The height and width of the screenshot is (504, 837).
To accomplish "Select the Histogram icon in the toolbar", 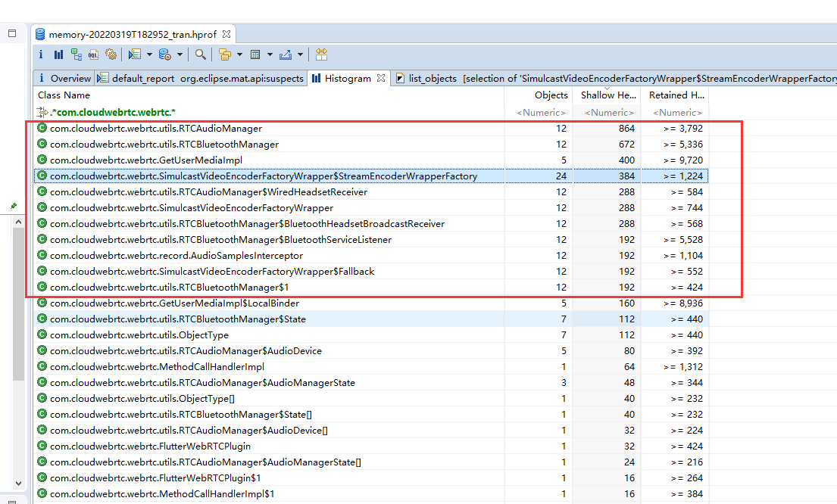I will click(58, 54).
